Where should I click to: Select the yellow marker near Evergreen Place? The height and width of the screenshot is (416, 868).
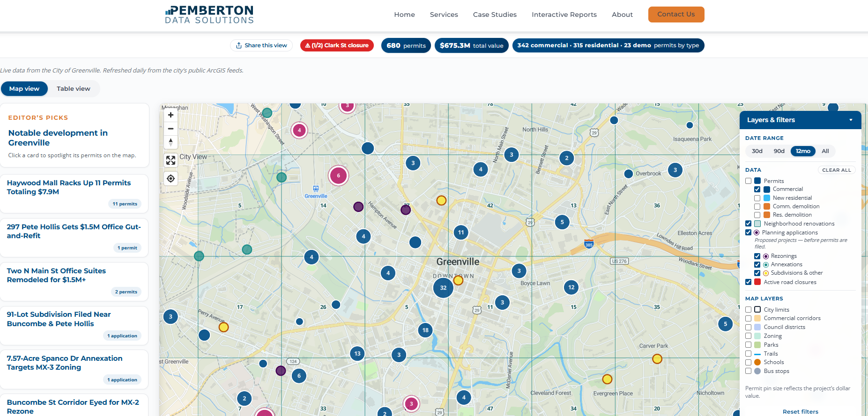pyautogui.click(x=607, y=379)
